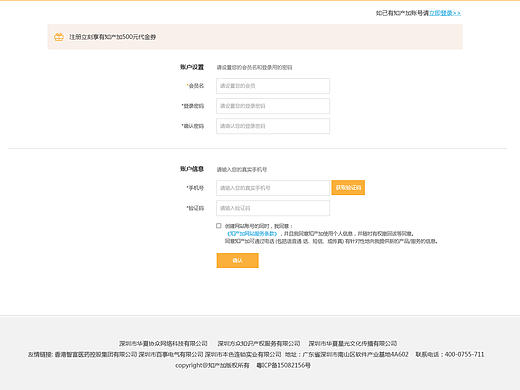Click the gift icon in the voucher banner
Image resolution: width=520 pixels, height=390 pixels.
click(59, 37)
